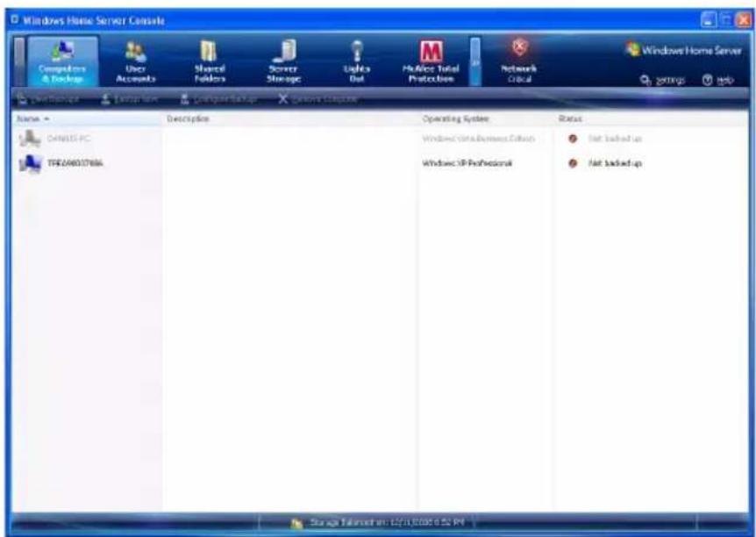Viewport: 756px width, 537px height.
Task: Switch to the User Accounts tab
Action: pyautogui.click(x=136, y=61)
